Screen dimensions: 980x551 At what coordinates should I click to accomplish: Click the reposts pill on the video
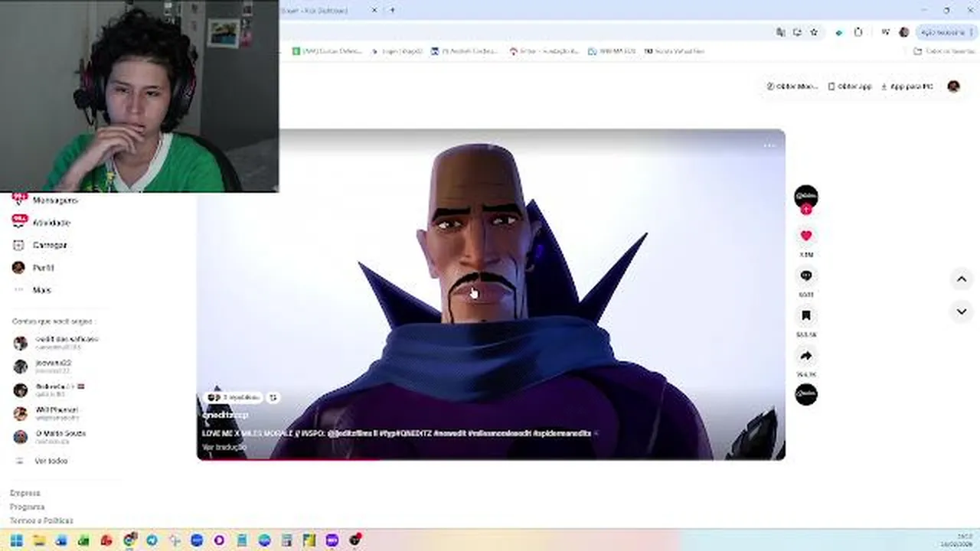(x=233, y=398)
